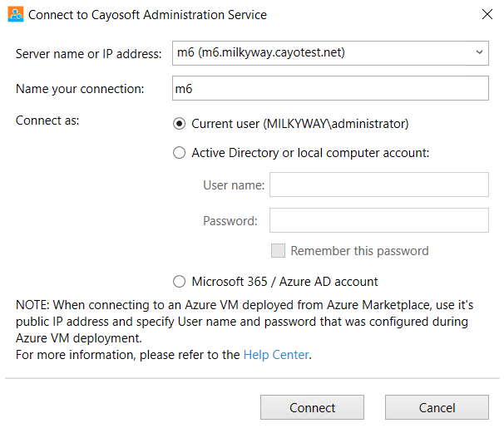Click the User name input field
This screenshot has width=504, height=433.
(379, 185)
